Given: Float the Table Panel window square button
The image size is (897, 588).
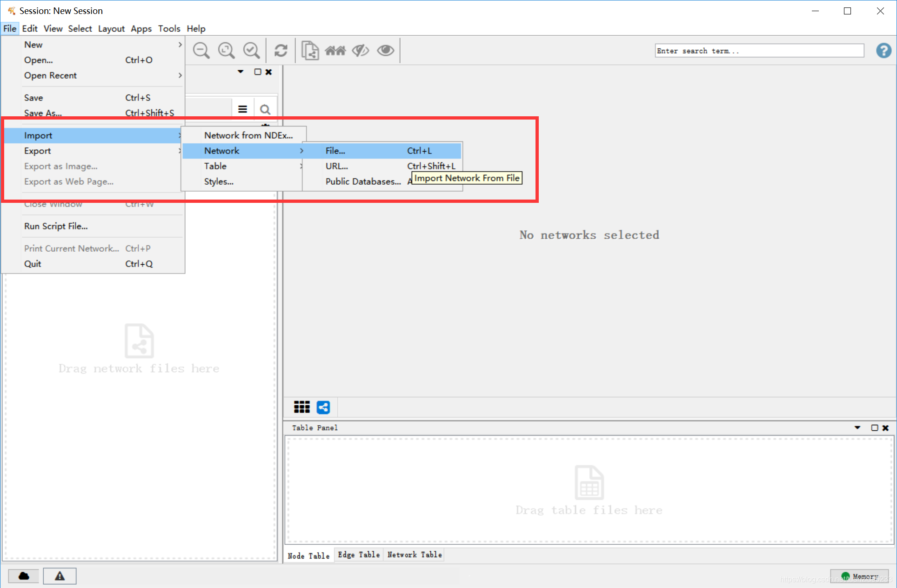Looking at the screenshot, I should coord(874,428).
